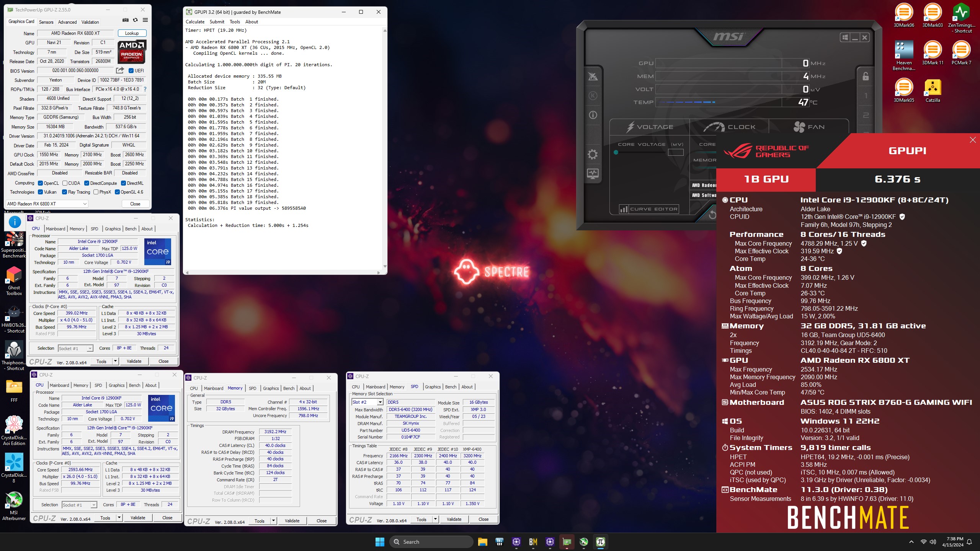The image size is (980, 551).
Task: Switch to Sensors tab in GPU-Z
Action: 46,22
